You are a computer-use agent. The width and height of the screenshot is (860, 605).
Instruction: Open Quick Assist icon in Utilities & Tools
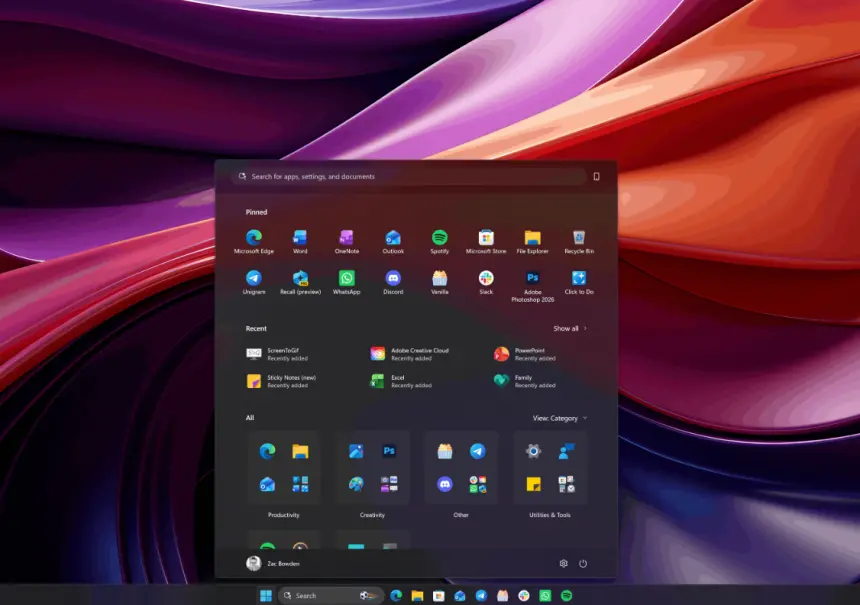567,451
